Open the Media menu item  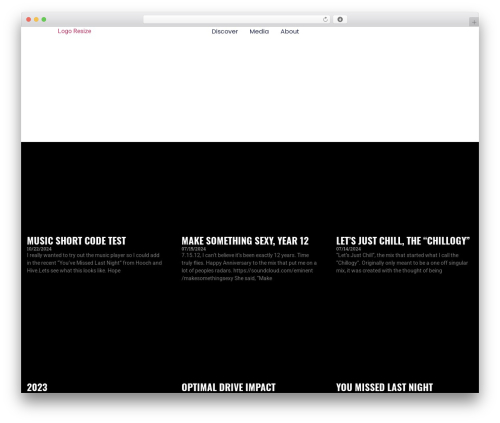[x=259, y=31]
